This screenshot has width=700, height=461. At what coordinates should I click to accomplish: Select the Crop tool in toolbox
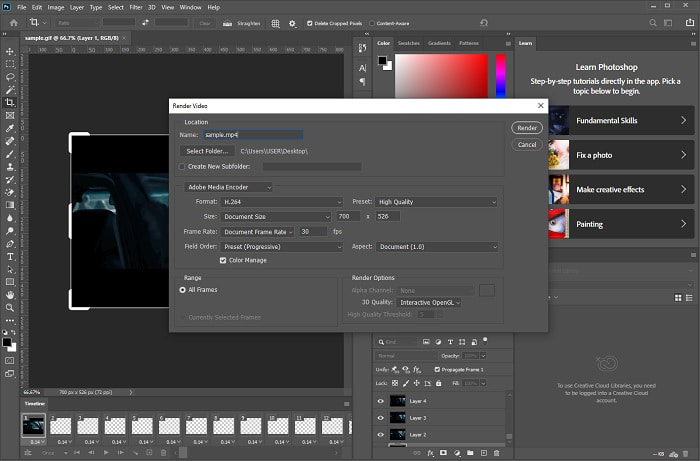pos(10,103)
